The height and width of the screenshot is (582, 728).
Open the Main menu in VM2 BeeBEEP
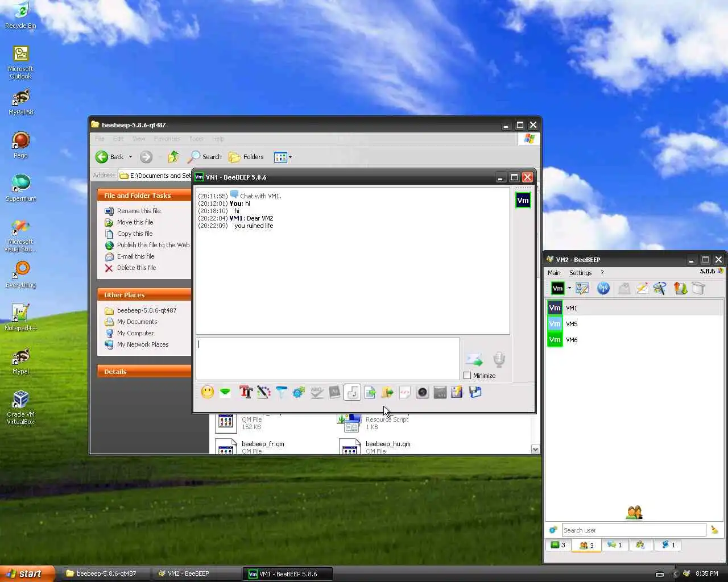click(x=554, y=273)
